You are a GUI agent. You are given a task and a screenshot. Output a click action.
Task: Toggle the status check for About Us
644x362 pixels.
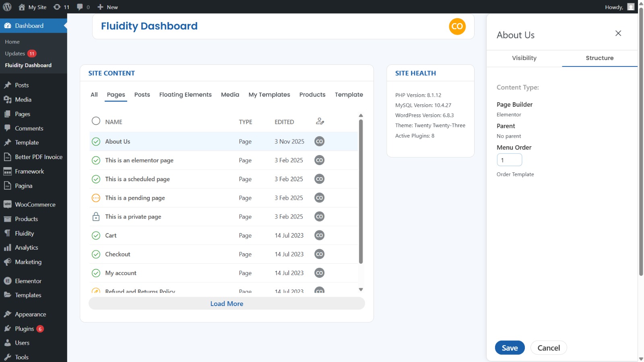pyautogui.click(x=96, y=141)
